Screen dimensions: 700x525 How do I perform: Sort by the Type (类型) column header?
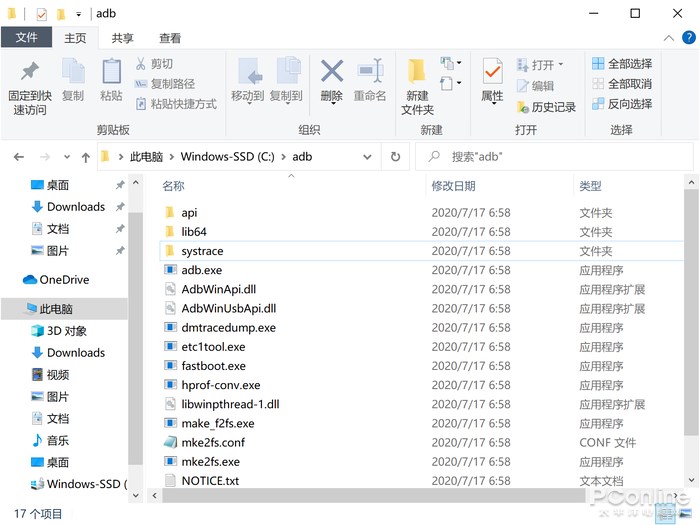coord(590,186)
